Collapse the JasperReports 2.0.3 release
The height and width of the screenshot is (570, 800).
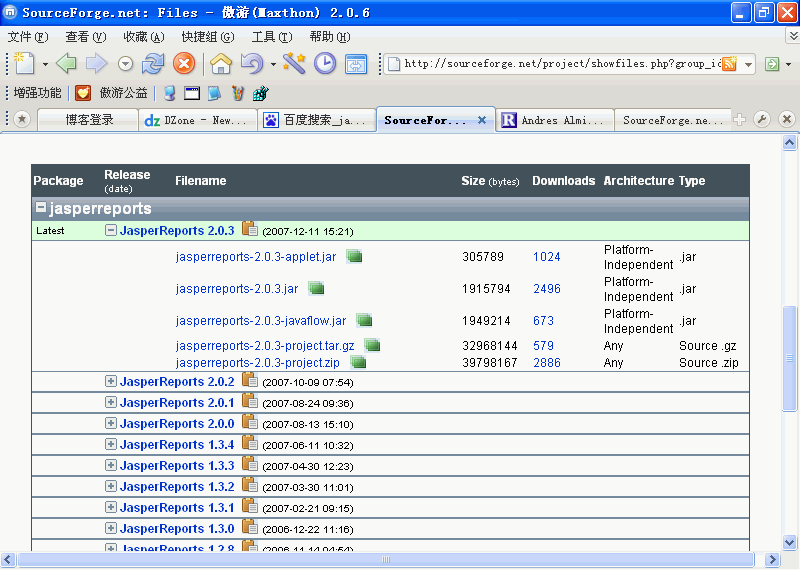[x=111, y=230]
